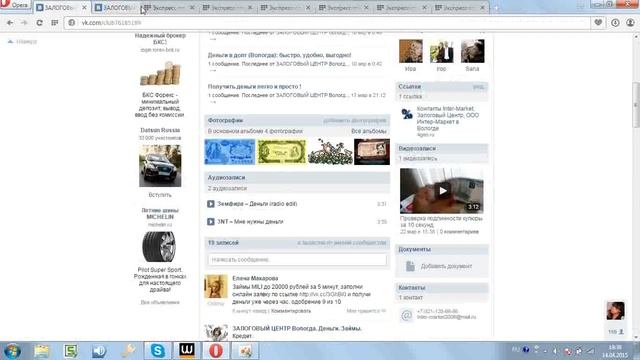Image resolution: width=640 pixels, height=360 pixels.
Task: Open к записям от имени сообщества link
Action: [x=342, y=243]
